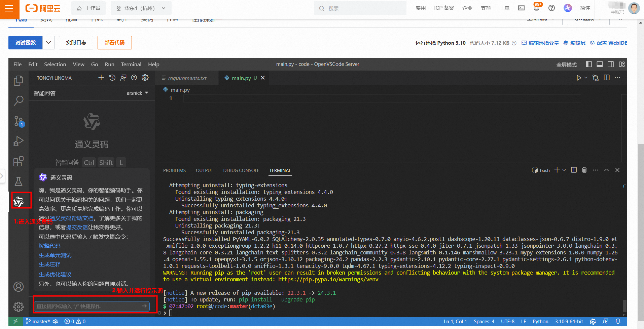Expand the arsnick account dropdown
Viewport: 644px width, 329px height.
pyautogui.click(x=137, y=93)
